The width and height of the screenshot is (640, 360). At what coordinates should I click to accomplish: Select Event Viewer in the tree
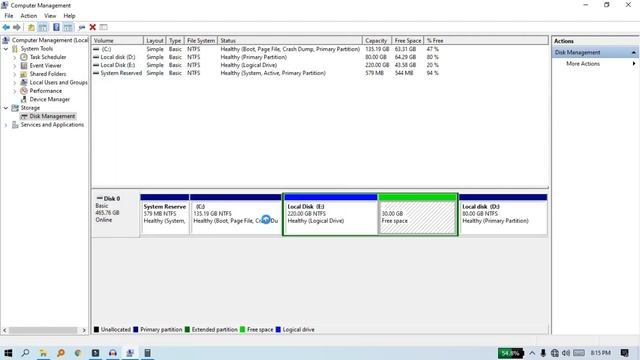[45, 65]
